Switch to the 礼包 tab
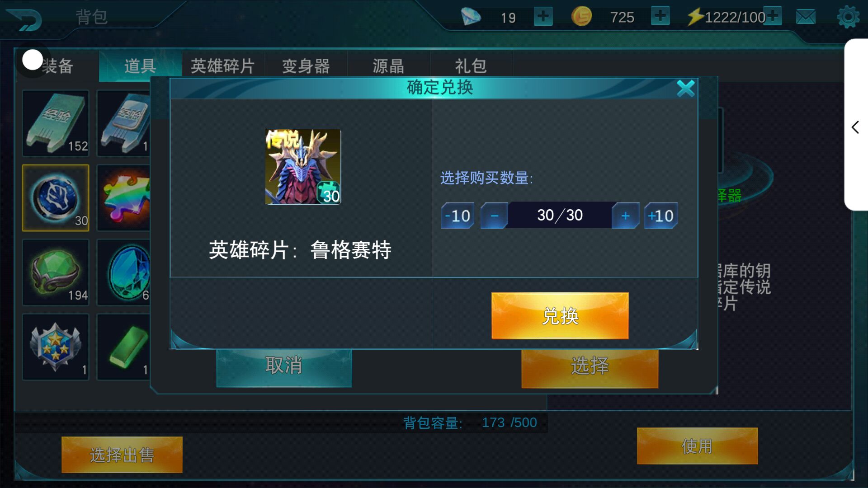 [x=471, y=66]
